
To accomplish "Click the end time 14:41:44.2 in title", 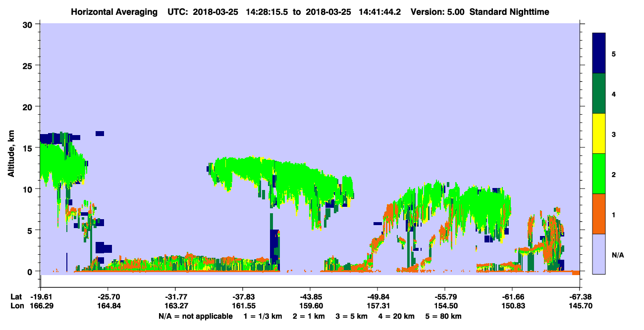I will coord(378,12).
